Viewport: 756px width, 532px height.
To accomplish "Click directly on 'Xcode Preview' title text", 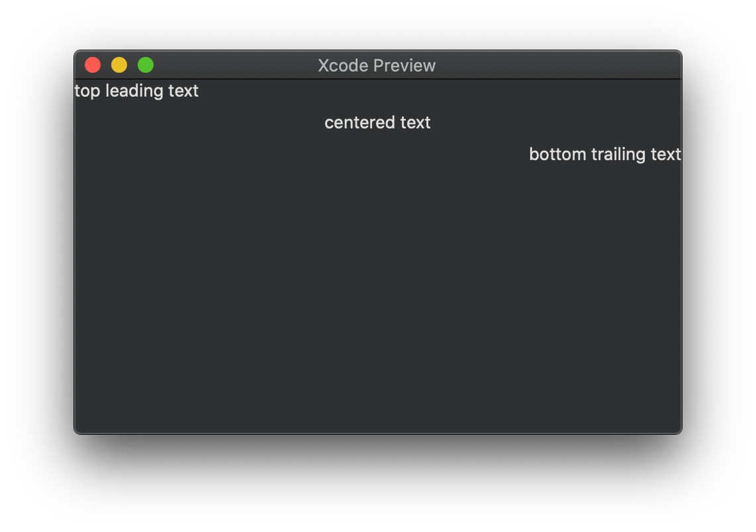I will pos(376,66).
